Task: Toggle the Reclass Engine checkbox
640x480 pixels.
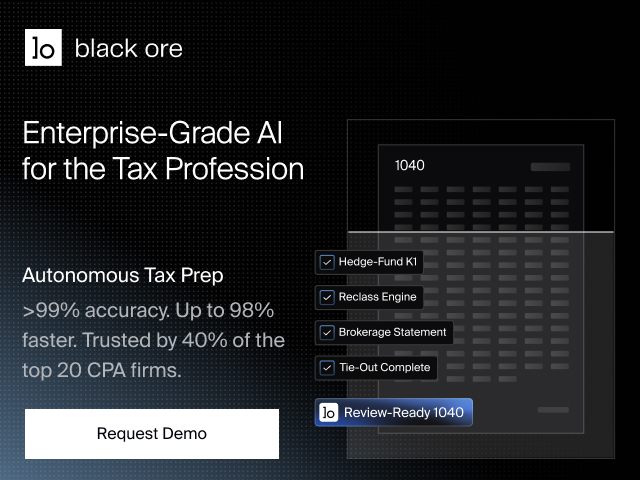Action: (327, 297)
